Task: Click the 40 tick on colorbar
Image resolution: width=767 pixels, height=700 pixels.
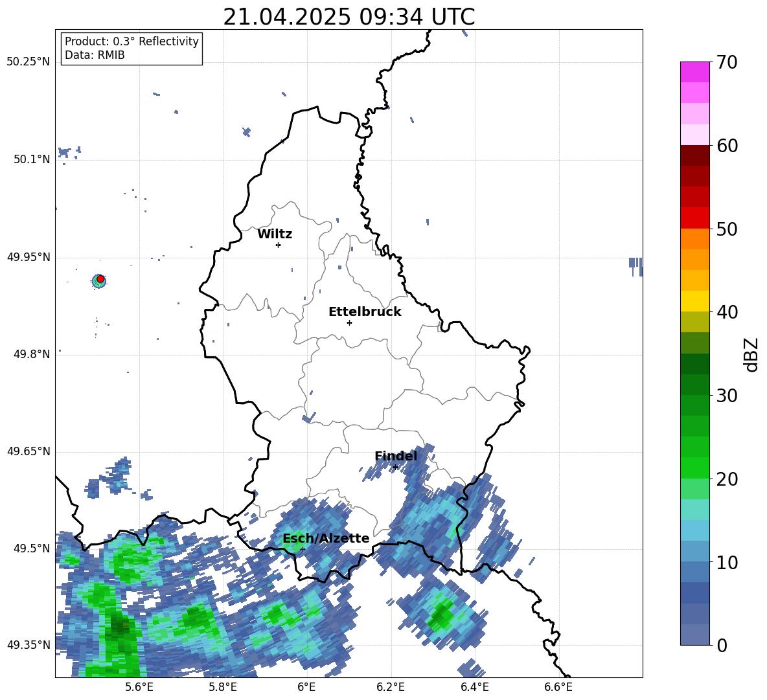Action: pos(727,312)
